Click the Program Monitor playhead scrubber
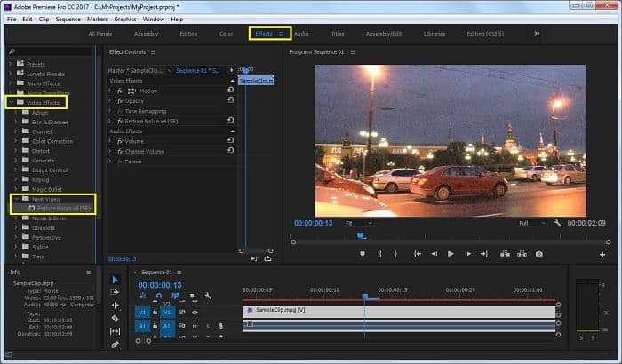Image resolution: width=622 pixels, height=364 pixels. (362, 236)
